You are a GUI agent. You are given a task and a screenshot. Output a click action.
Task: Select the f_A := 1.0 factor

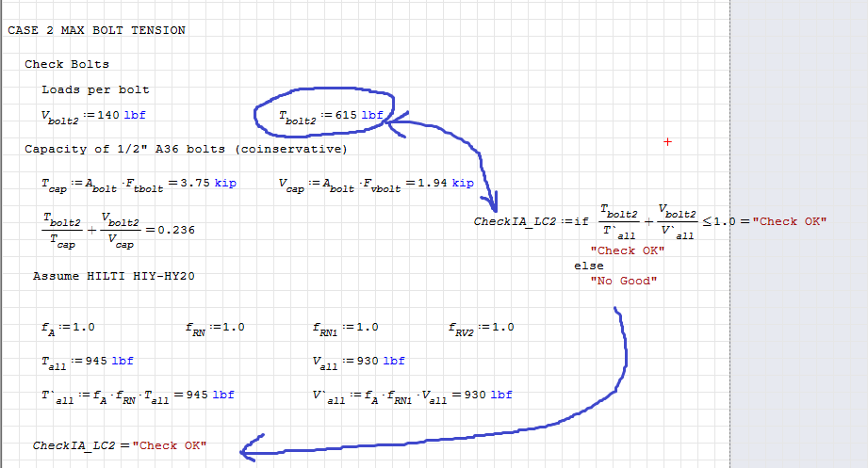(x=68, y=328)
